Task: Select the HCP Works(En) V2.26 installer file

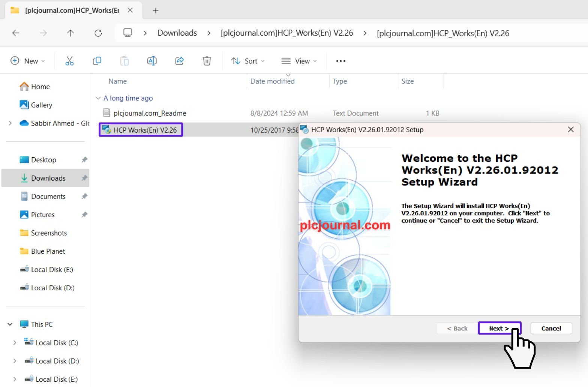Action: (x=145, y=130)
